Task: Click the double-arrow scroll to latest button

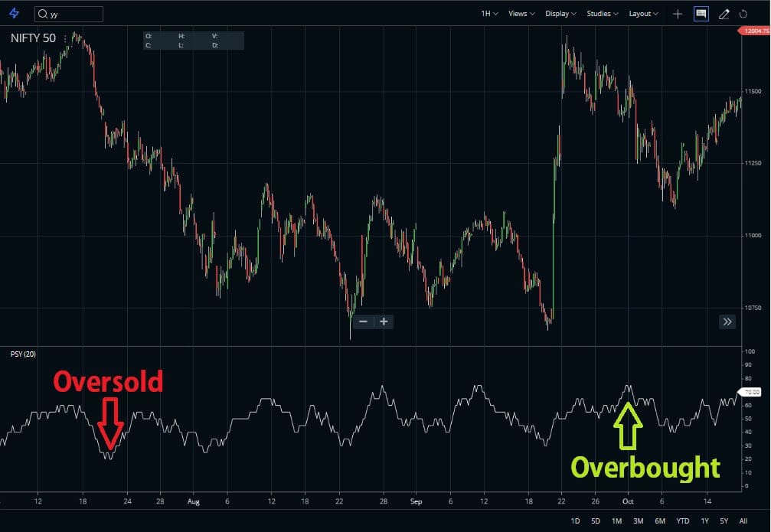Action: [x=727, y=322]
